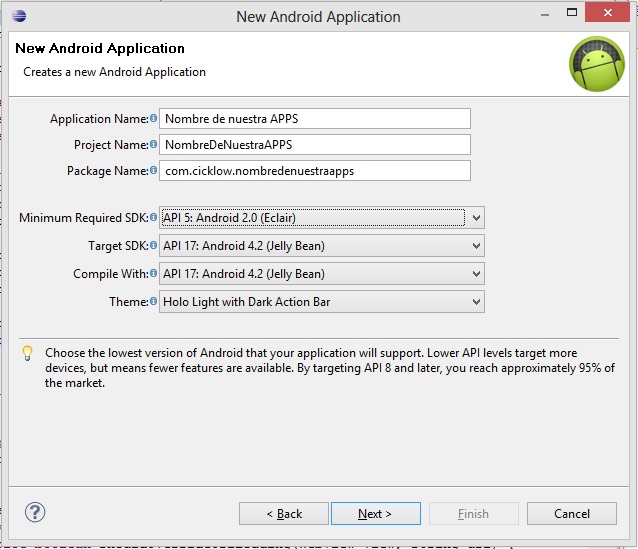Click the tip text about lowest Android version
638x549 pixels.
(330, 368)
